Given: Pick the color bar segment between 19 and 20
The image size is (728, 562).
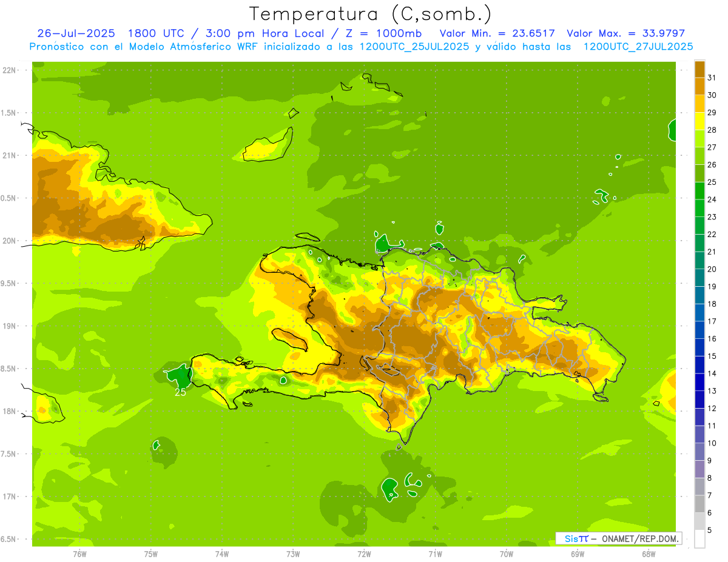Looking at the screenshot, I should tap(699, 278).
